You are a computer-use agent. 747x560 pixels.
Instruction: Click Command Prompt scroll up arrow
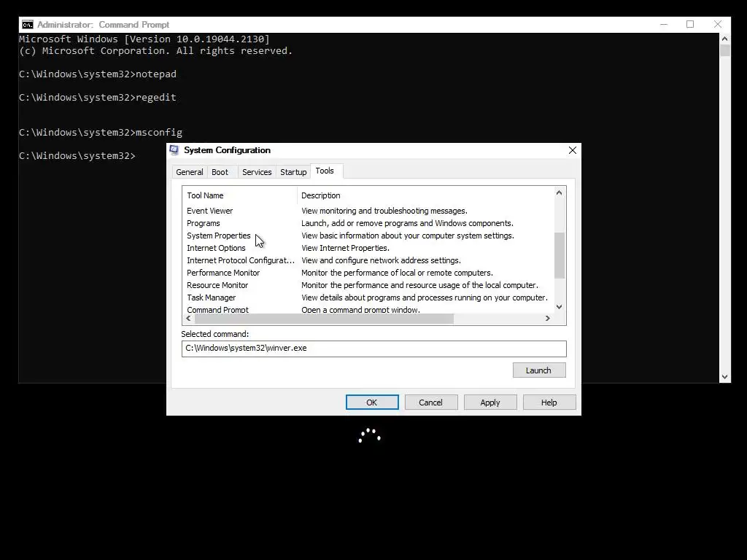point(724,39)
